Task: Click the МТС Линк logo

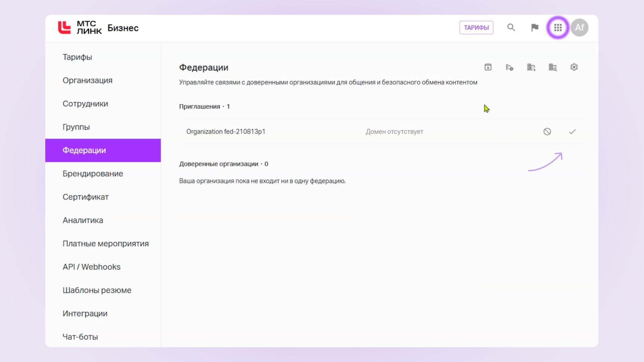Action: click(80, 27)
